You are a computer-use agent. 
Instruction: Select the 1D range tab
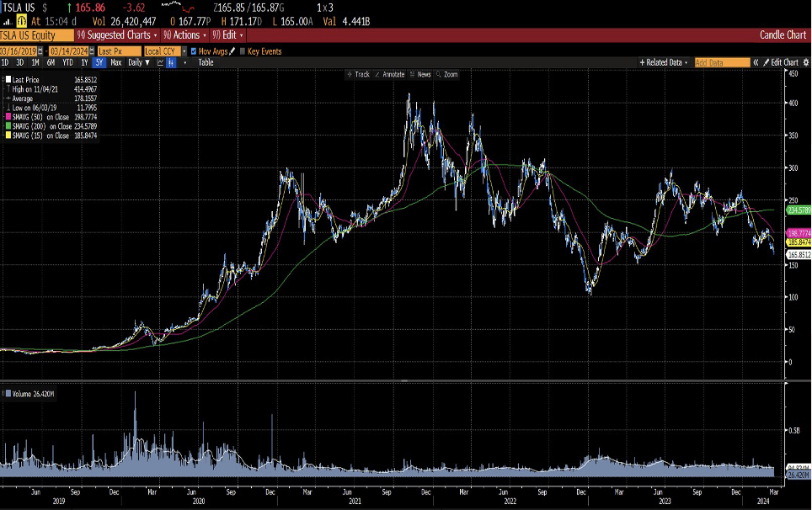point(5,62)
